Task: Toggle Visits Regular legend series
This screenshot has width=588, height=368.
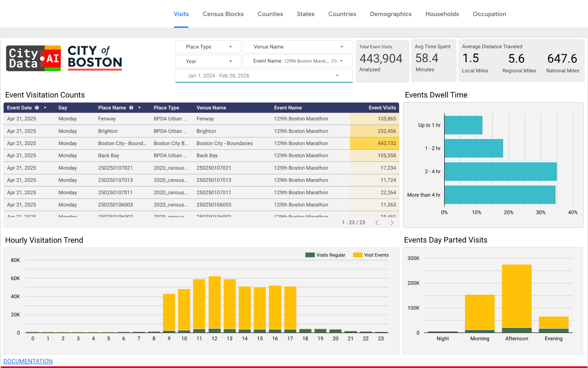Action: tap(325, 255)
